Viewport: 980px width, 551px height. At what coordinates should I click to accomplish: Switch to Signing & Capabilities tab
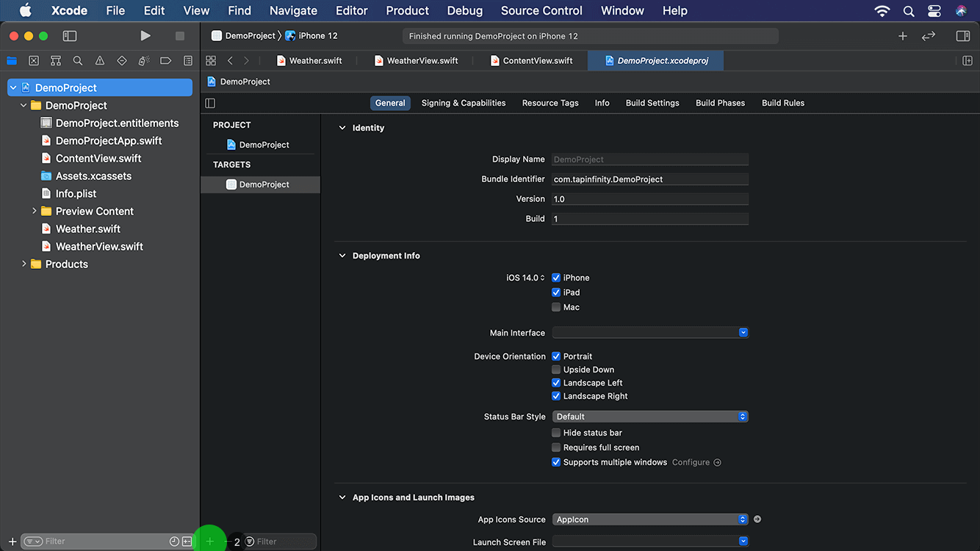[x=464, y=103]
